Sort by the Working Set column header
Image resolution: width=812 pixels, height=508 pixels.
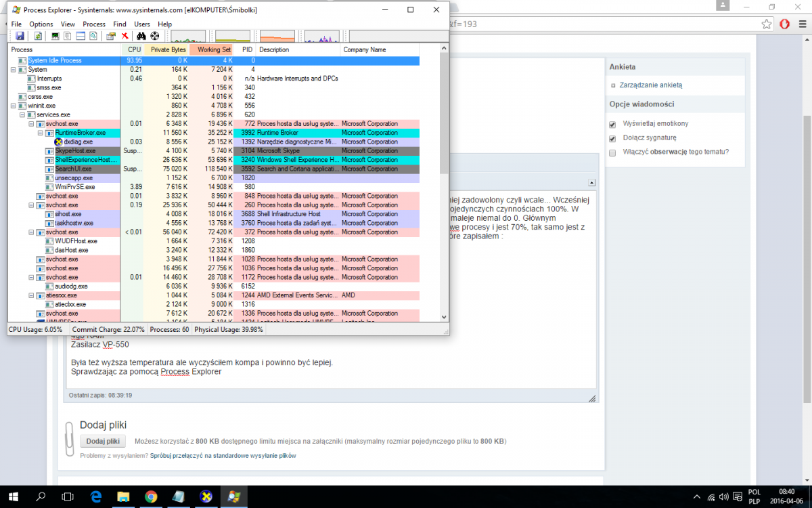tap(212, 49)
